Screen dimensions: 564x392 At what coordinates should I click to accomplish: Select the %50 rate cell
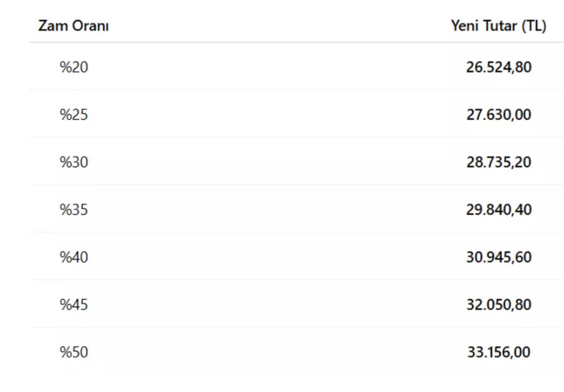coord(74,352)
